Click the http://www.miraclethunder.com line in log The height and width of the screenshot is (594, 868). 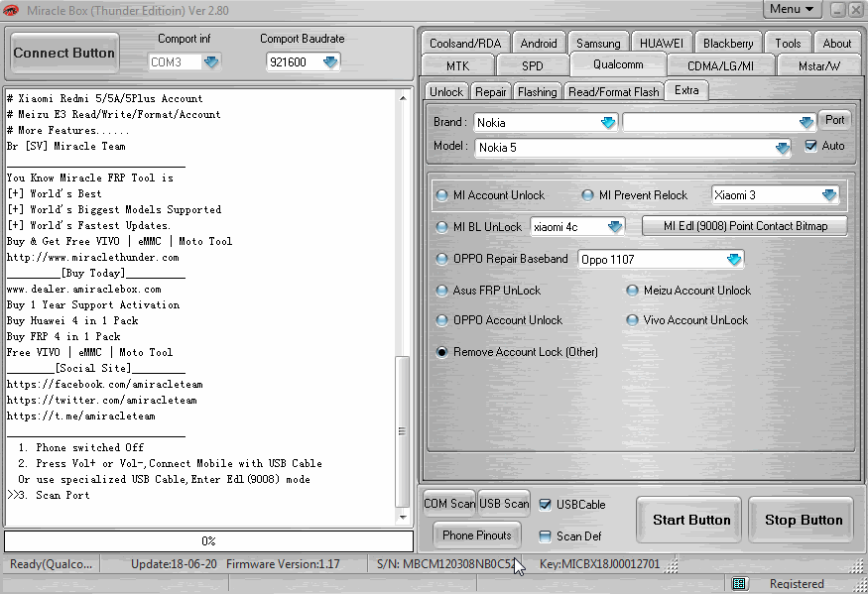coord(93,258)
